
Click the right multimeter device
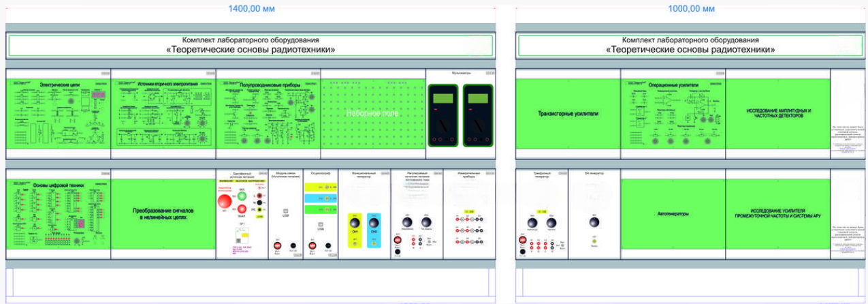pyautogui.click(x=477, y=115)
